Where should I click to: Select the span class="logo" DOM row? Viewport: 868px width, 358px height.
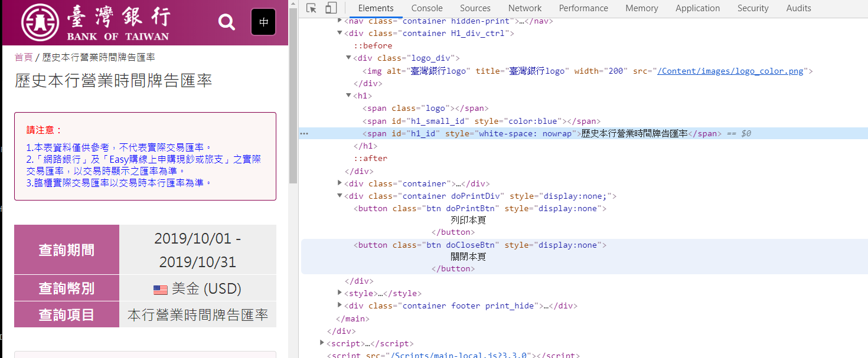pyautogui.click(x=425, y=109)
